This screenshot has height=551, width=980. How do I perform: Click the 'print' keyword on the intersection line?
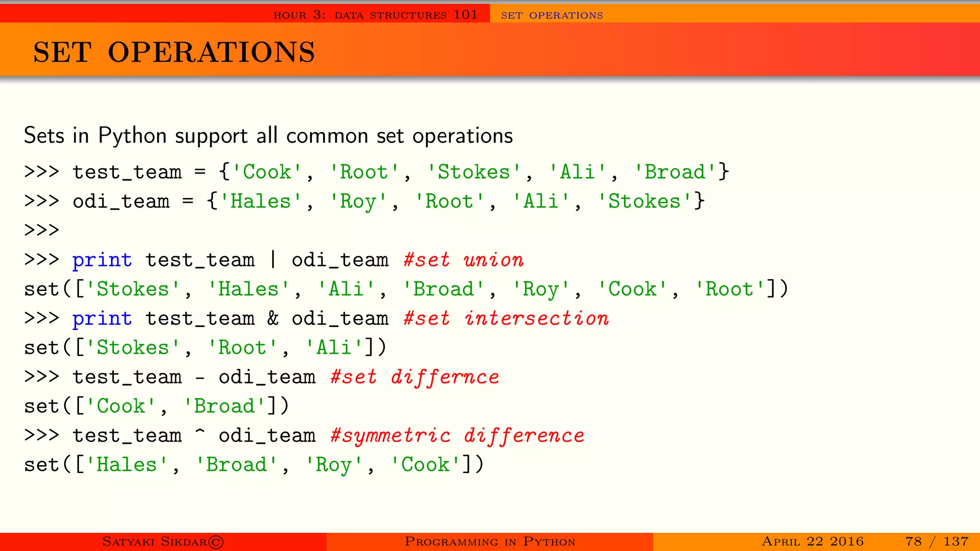click(x=102, y=319)
